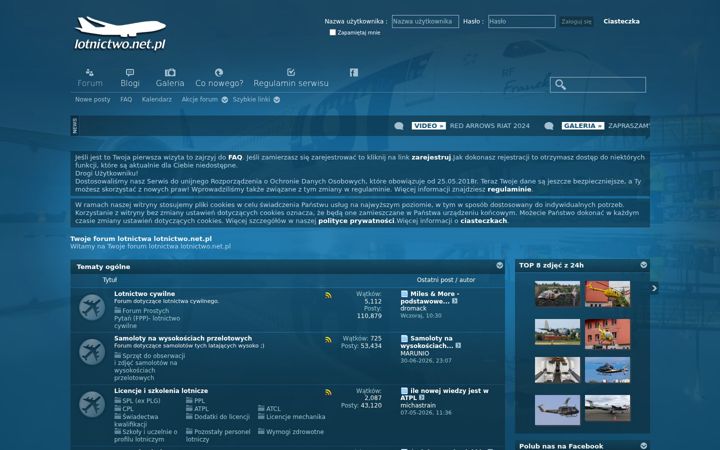The height and width of the screenshot is (450, 720).
Task: Click the NEWS vertical label tab
Action: tap(75, 126)
